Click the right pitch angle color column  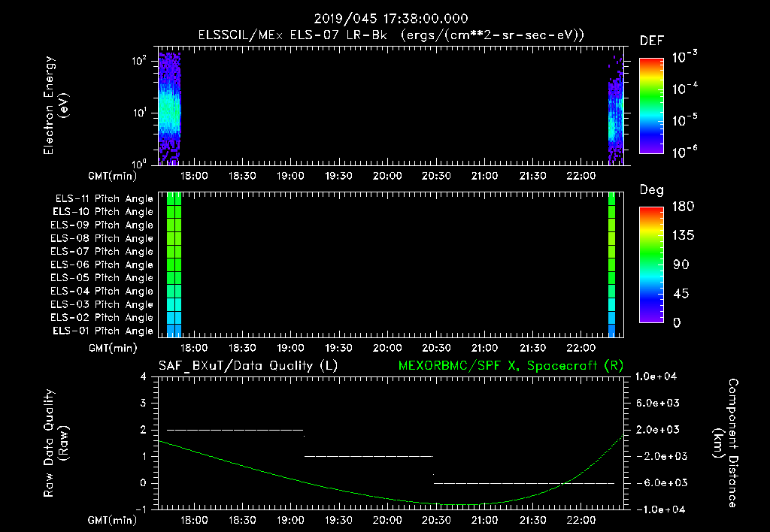coord(611,265)
